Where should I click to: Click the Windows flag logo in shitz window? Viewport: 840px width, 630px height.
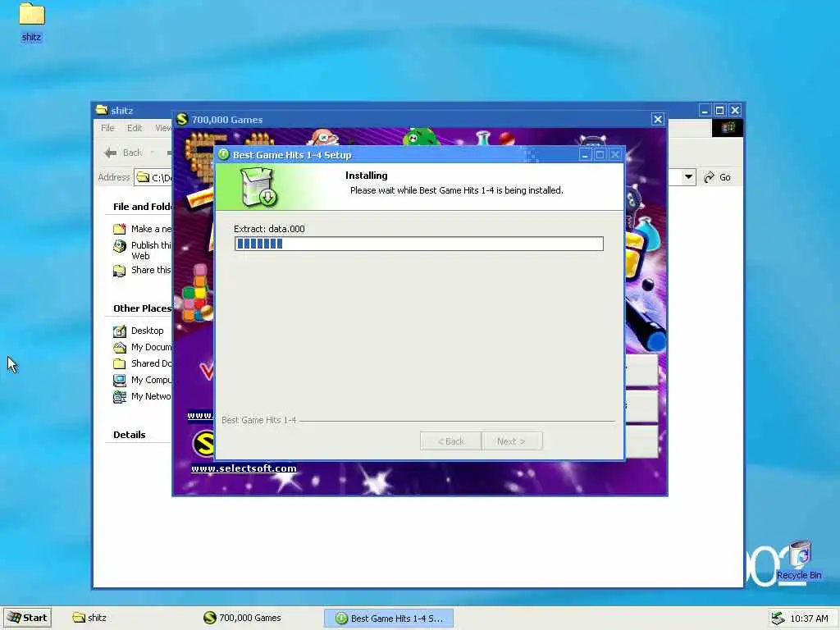pos(728,127)
